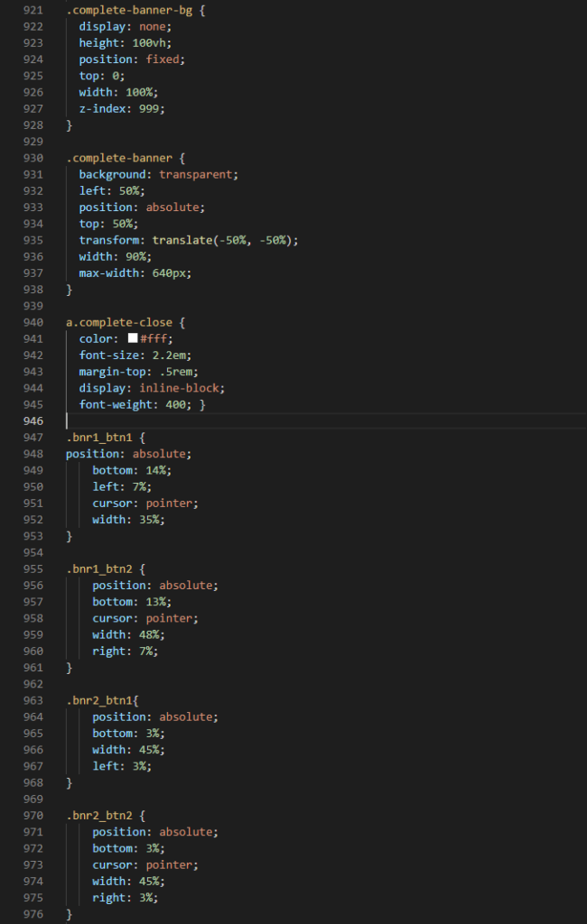The image size is (587, 924).
Task: Click the 'right: 7%;' declaration
Action: [126, 651]
